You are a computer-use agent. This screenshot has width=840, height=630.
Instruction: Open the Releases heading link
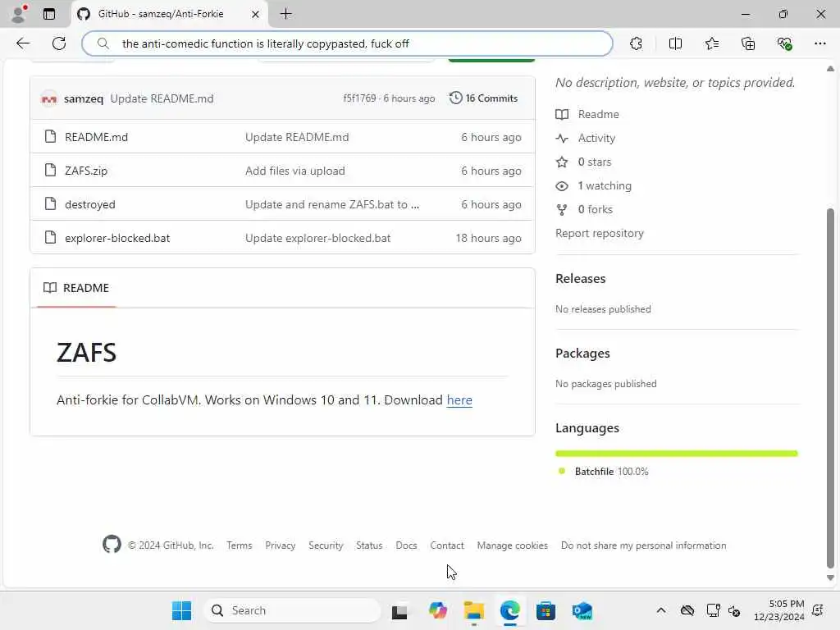[581, 279]
